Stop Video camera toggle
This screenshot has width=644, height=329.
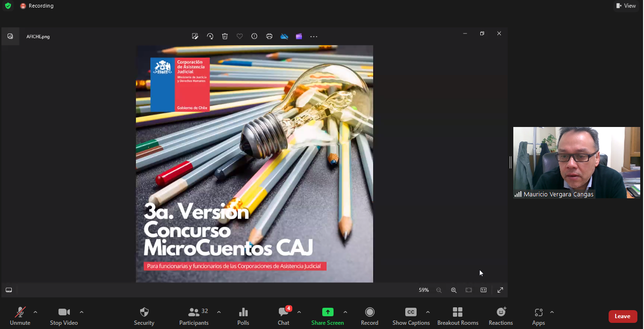click(x=64, y=316)
